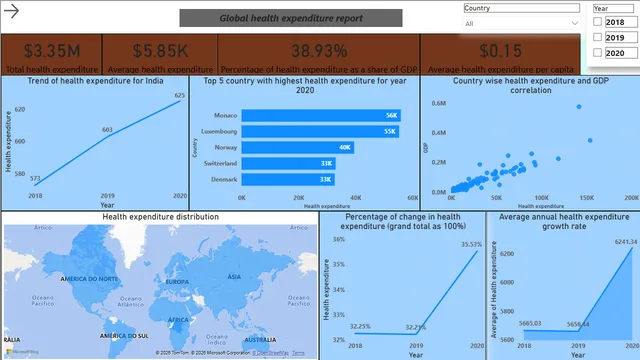This screenshot has height=360, width=640.
Task: Click the back arrow icon
Action: (x=11, y=11)
